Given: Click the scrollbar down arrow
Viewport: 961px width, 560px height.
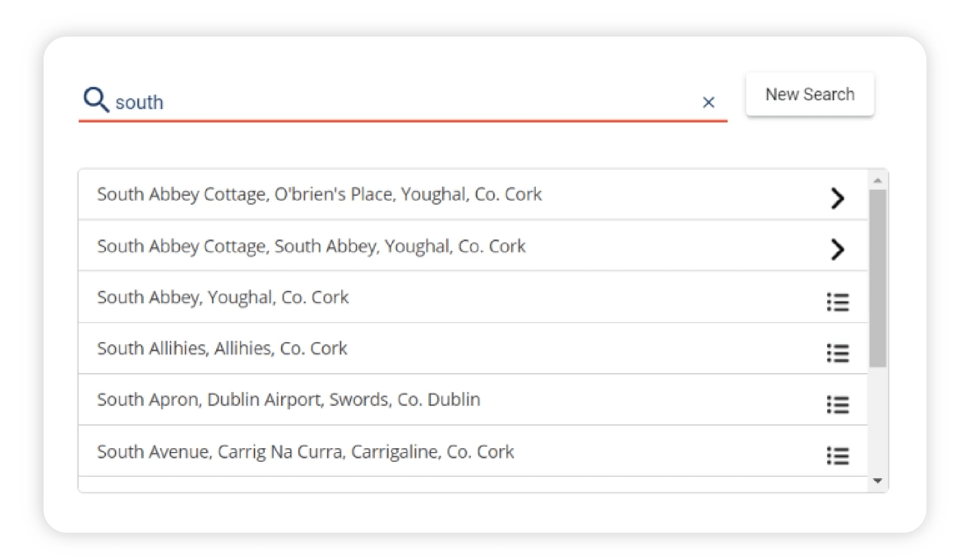Looking at the screenshot, I should point(877,480).
